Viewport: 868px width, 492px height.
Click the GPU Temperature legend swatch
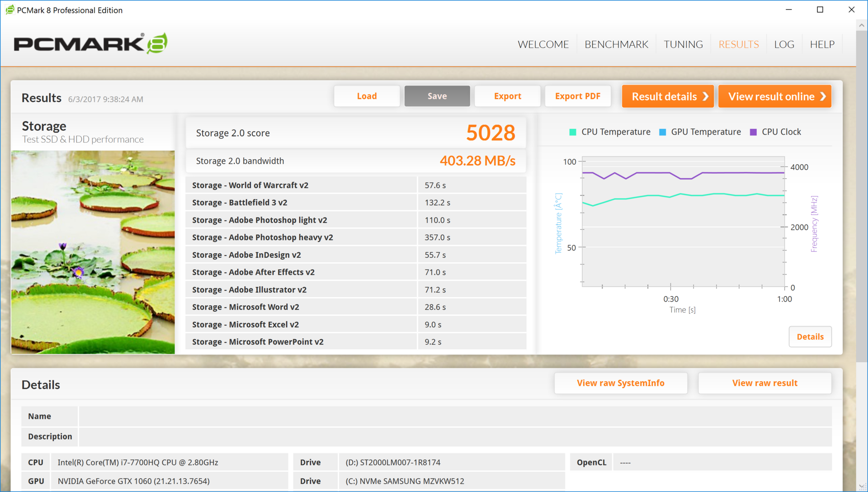pos(662,132)
